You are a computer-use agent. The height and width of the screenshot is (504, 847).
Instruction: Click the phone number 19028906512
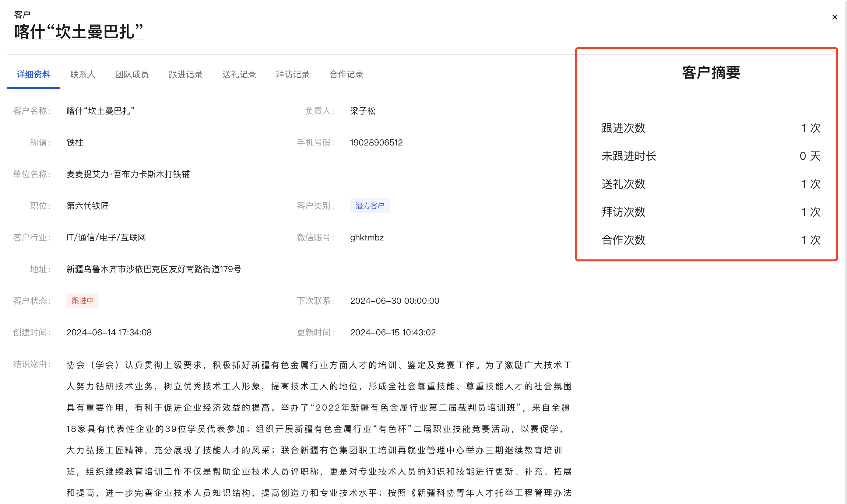(x=376, y=143)
